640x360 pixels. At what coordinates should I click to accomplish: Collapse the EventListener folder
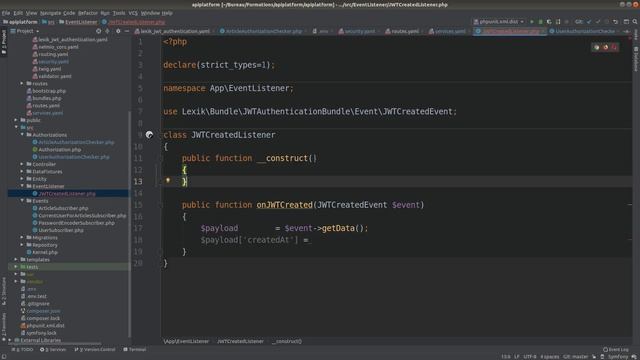click(x=22, y=186)
